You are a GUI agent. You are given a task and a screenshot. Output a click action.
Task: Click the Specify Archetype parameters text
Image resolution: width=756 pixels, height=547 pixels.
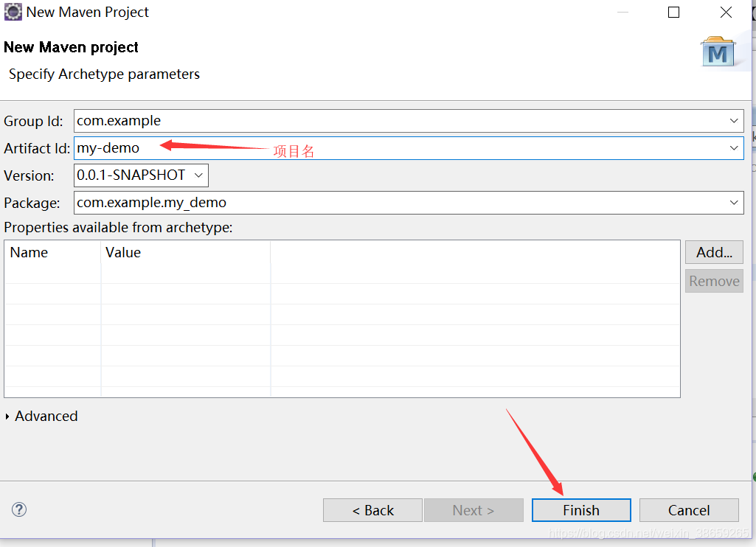(104, 74)
